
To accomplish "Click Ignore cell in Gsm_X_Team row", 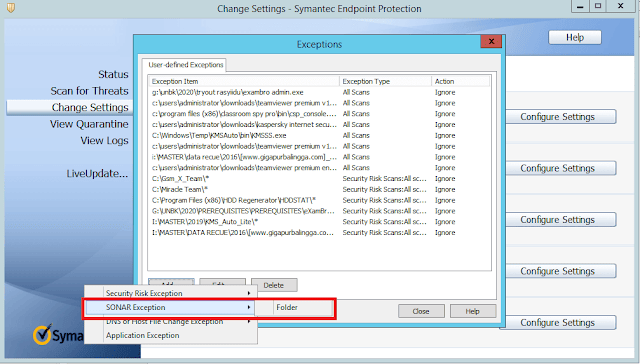I will (445, 179).
